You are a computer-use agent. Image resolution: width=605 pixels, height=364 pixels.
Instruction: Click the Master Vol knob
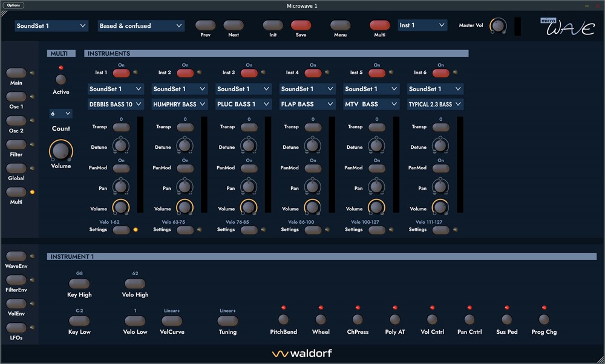498,25
